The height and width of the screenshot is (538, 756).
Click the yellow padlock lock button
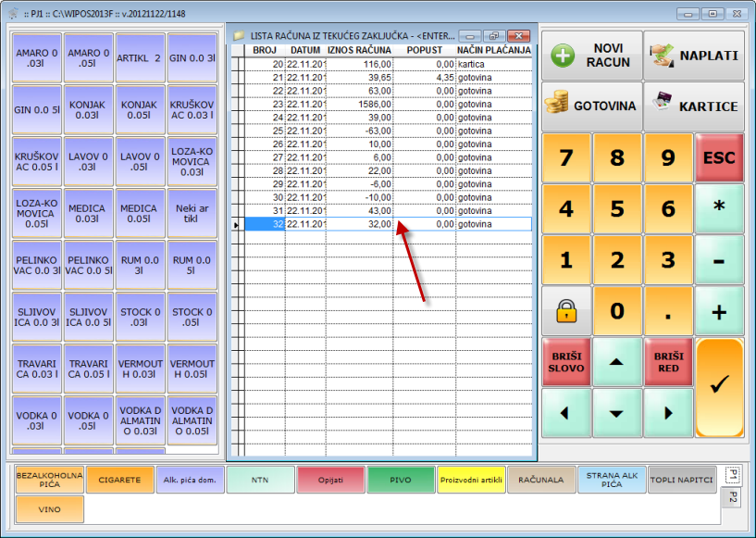tap(565, 312)
